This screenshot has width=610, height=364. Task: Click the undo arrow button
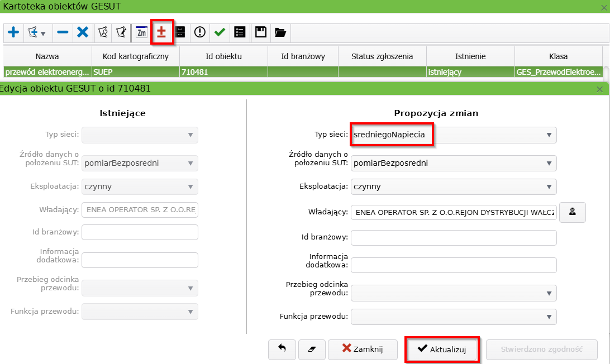pos(282,349)
